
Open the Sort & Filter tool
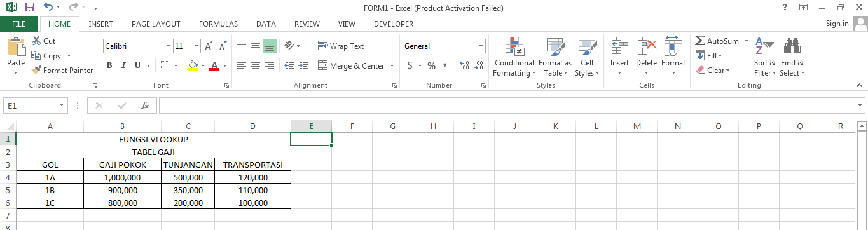click(x=764, y=58)
